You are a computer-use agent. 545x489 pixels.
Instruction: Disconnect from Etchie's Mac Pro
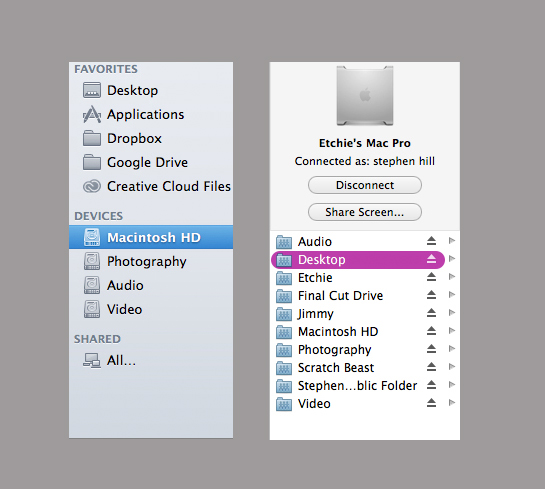click(x=365, y=185)
